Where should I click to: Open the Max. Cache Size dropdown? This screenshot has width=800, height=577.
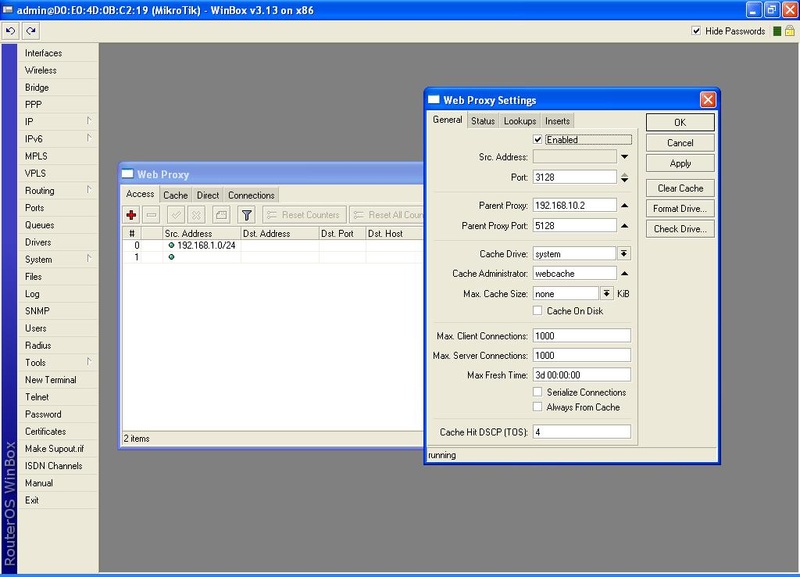607,293
